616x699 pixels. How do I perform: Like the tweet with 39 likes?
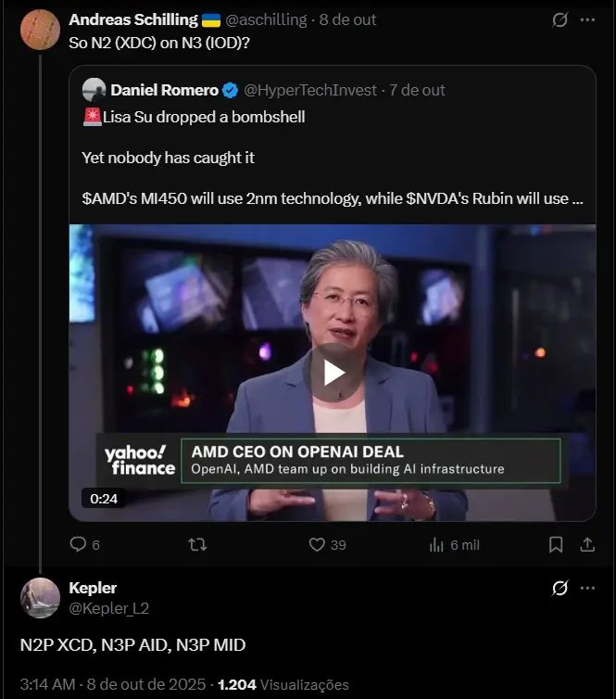(317, 545)
